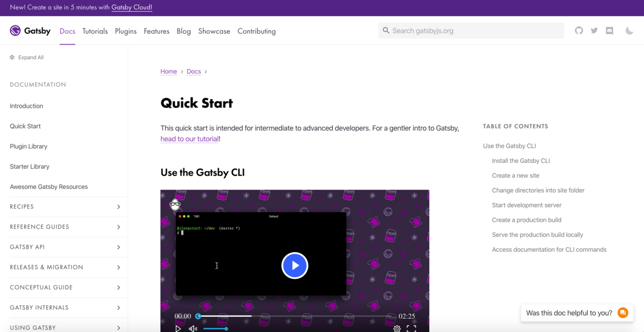Image resolution: width=644 pixels, height=332 pixels.
Task: Click the Expand All sidebar button text
Action: pos(31,57)
